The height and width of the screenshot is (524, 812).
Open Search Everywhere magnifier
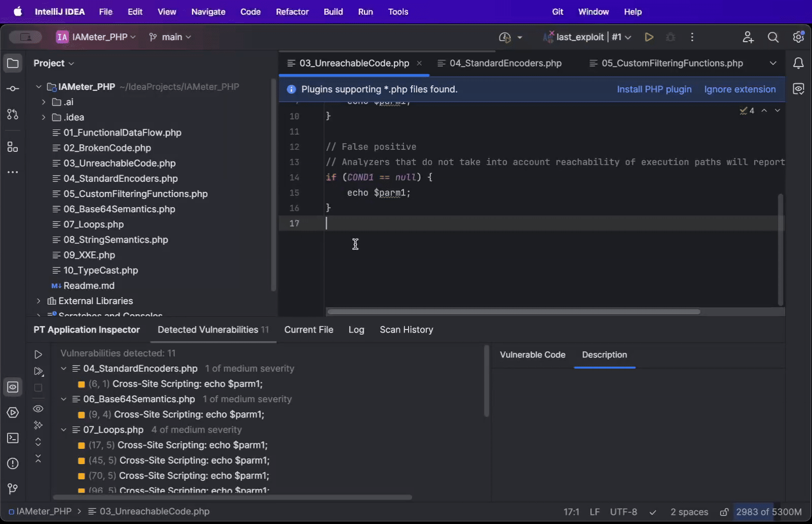point(773,37)
